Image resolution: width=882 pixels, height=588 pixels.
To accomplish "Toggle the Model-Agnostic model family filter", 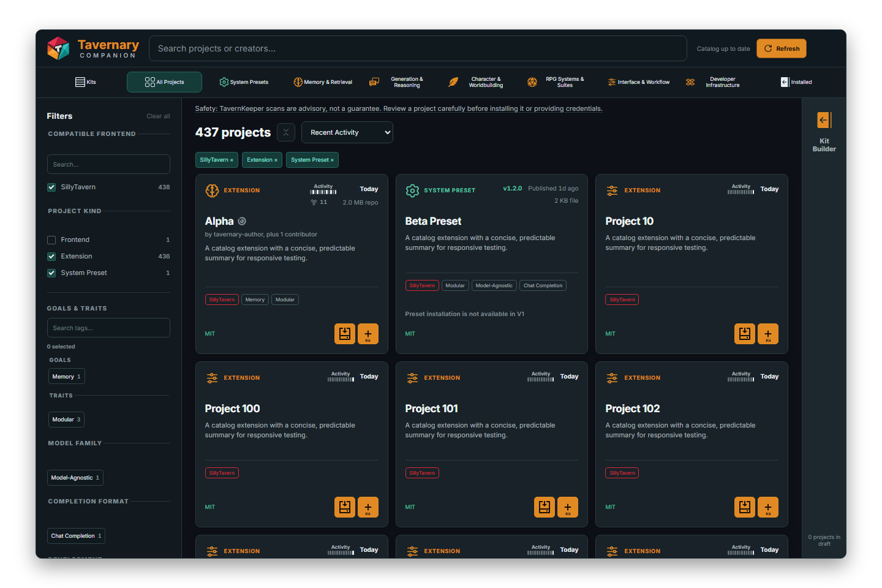I will click(x=75, y=478).
